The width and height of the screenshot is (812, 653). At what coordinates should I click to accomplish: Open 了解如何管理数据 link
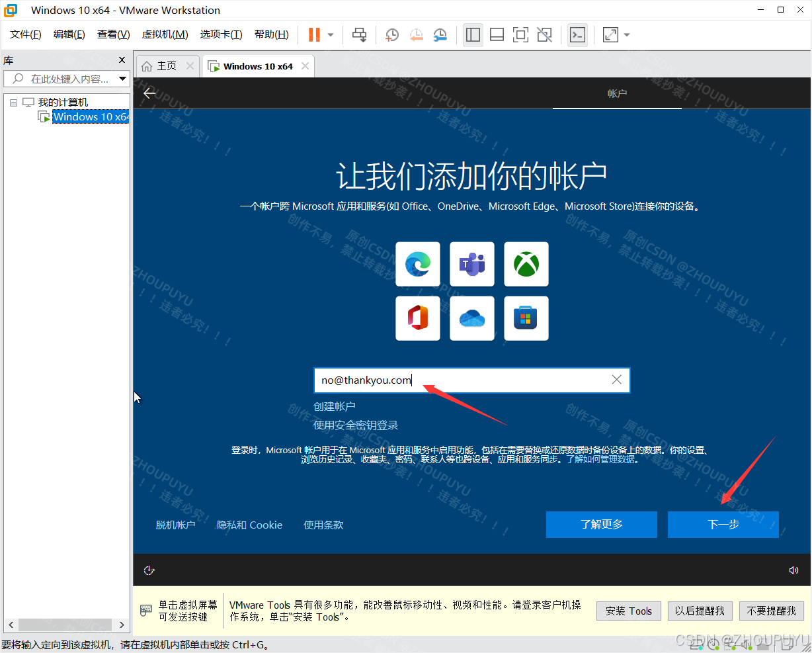point(600,459)
